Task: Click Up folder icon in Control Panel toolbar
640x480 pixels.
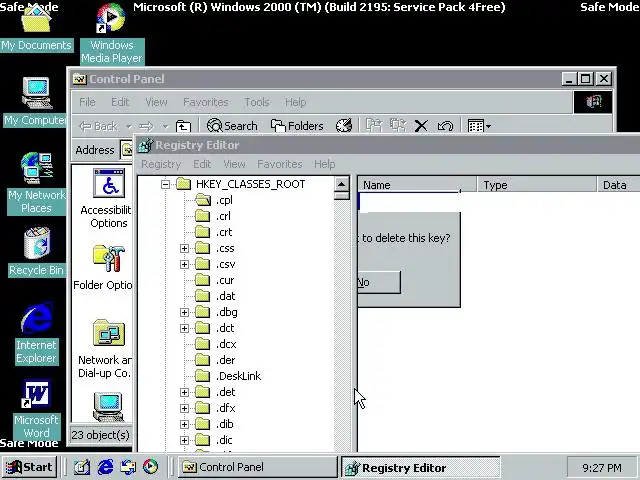Action: click(x=183, y=126)
